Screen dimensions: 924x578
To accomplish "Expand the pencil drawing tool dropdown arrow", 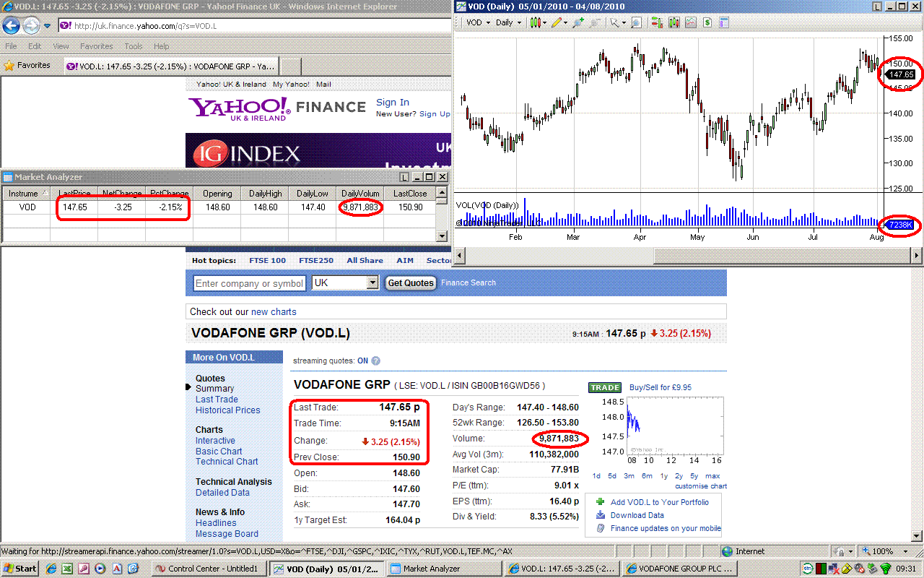I will (x=567, y=22).
